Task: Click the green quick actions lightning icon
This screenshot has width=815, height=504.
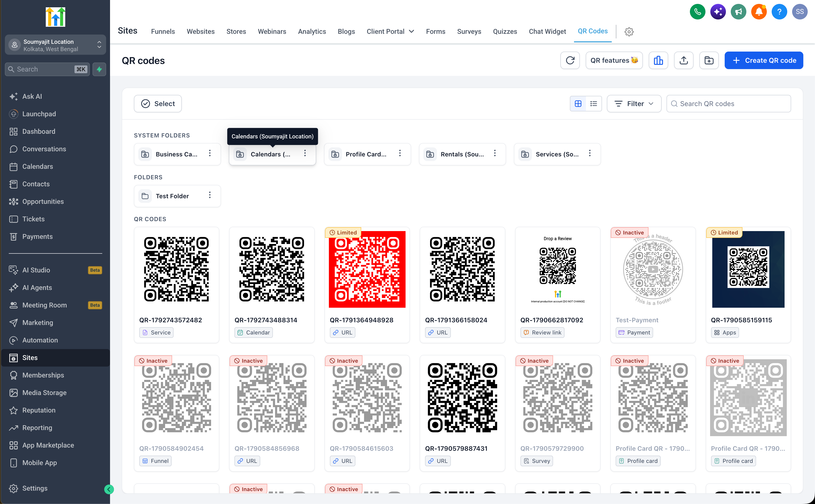Action: click(x=99, y=69)
